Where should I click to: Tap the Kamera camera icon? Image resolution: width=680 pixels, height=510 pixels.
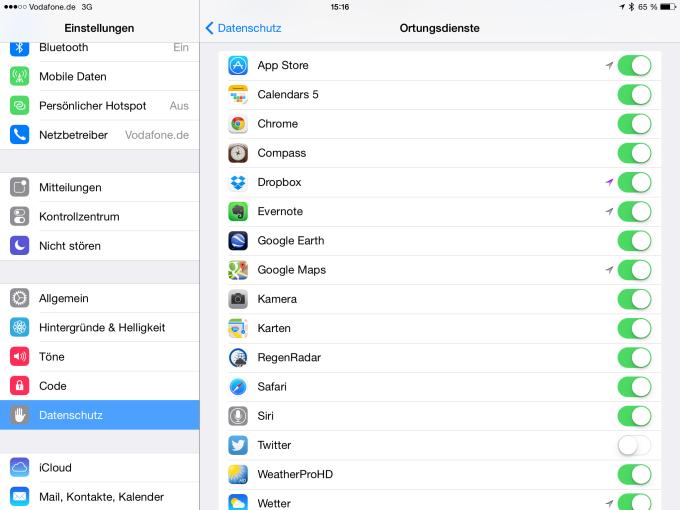pos(238,299)
